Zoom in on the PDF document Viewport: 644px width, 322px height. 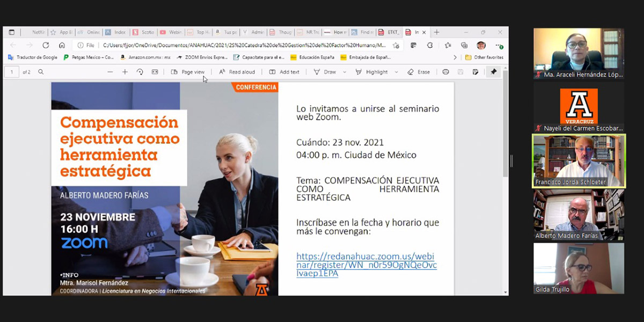click(125, 72)
